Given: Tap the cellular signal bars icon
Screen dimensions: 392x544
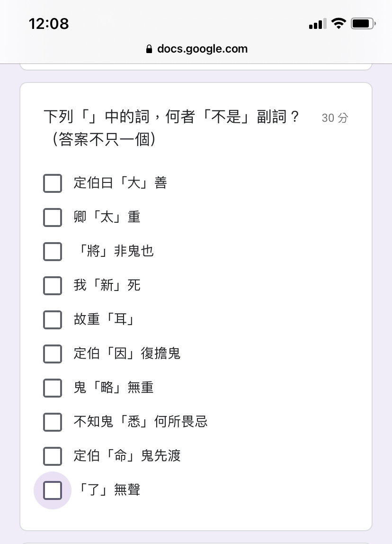Looking at the screenshot, I should 318,24.
